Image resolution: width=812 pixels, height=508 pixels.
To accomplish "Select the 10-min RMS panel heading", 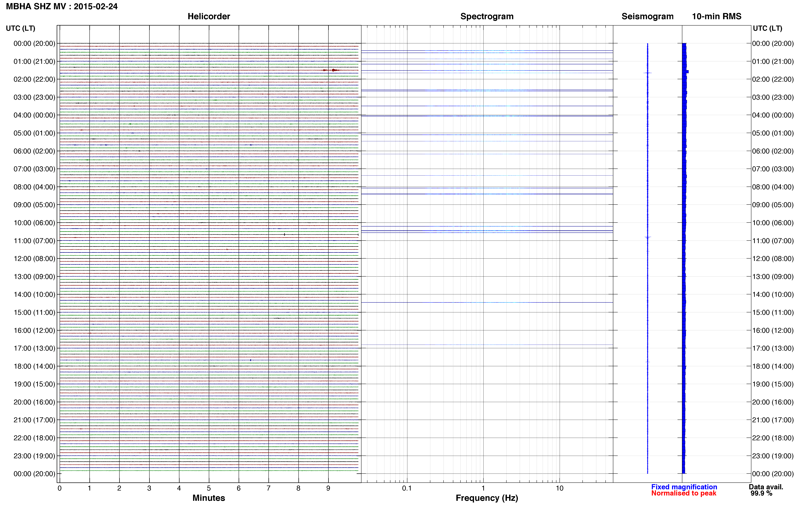I will (717, 16).
